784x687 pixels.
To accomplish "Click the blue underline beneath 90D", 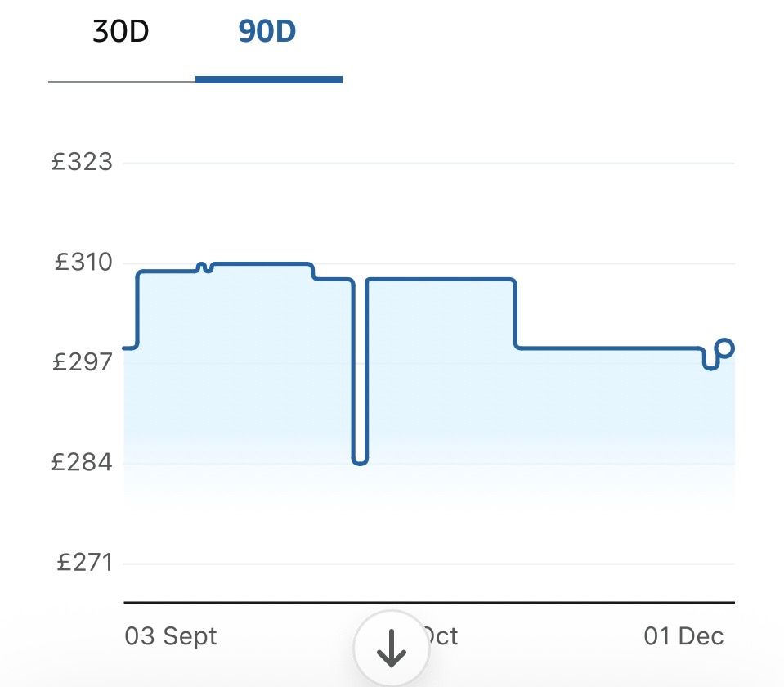I will tap(268, 79).
